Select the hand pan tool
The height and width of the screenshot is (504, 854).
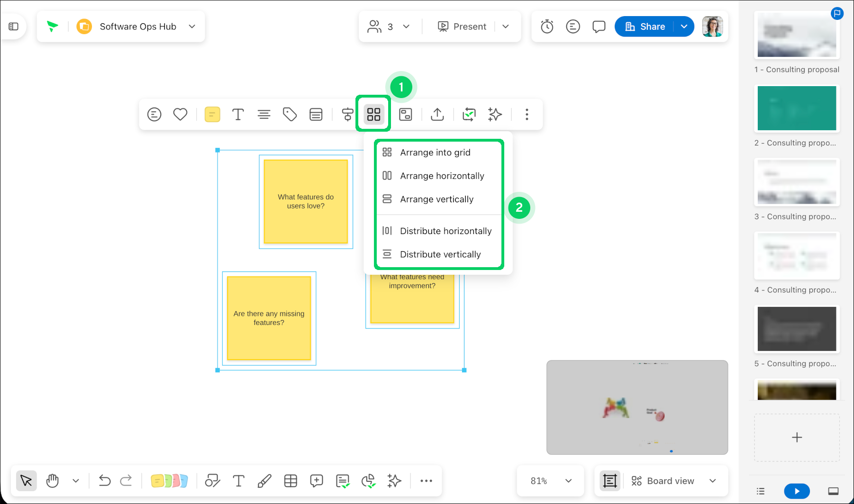[53, 481]
